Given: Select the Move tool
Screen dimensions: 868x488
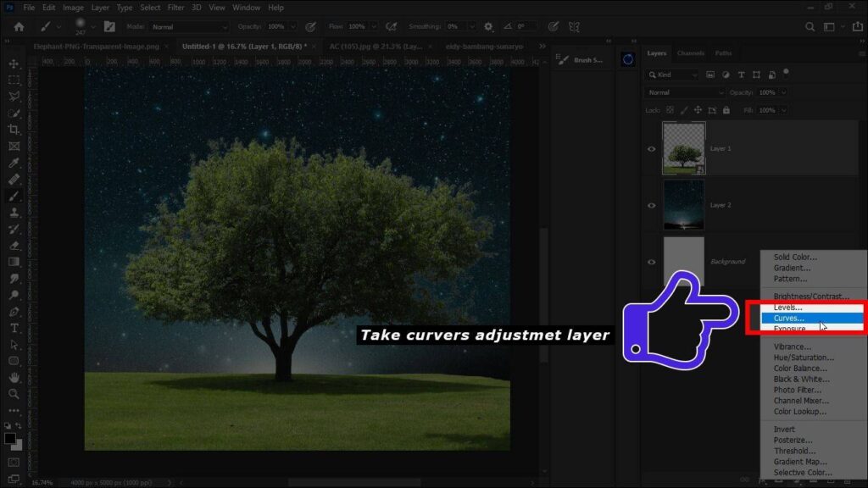Looking at the screenshot, I should point(14,64).
